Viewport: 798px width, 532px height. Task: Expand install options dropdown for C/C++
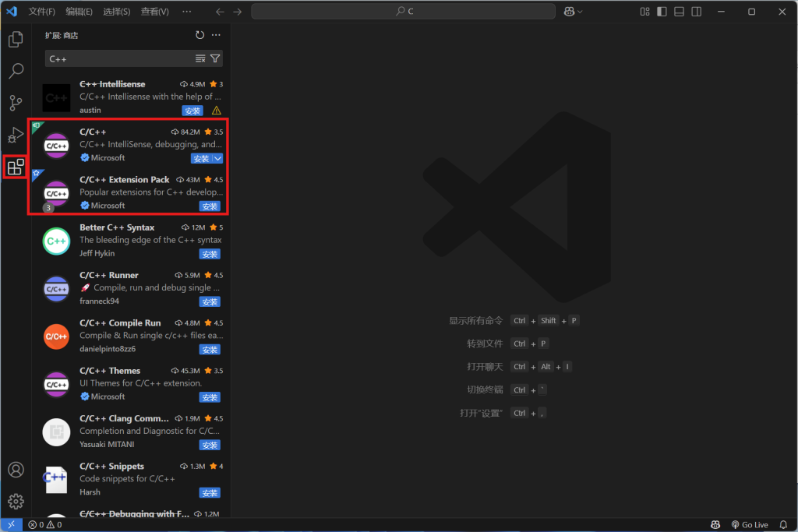click(218, 159)
